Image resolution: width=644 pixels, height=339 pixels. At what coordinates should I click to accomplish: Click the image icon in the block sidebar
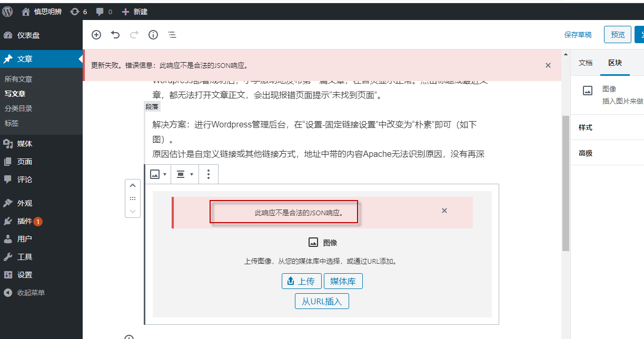[588, 91]
